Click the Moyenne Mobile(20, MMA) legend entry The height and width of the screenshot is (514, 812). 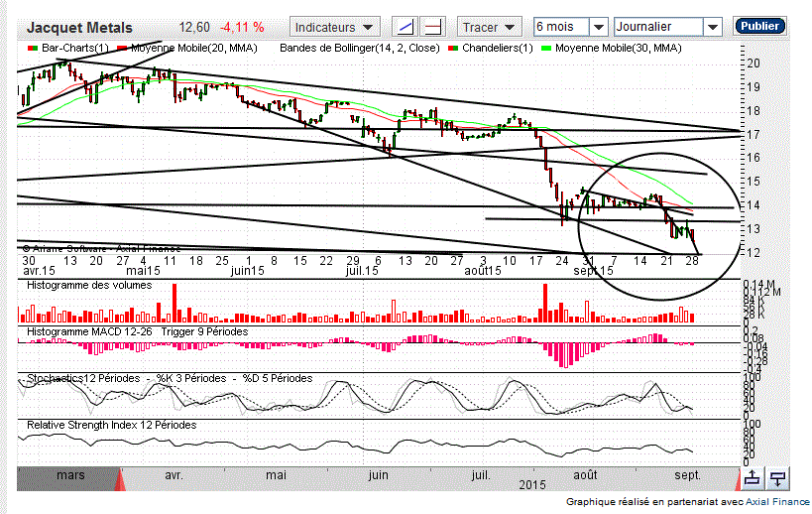click(193, 49)
